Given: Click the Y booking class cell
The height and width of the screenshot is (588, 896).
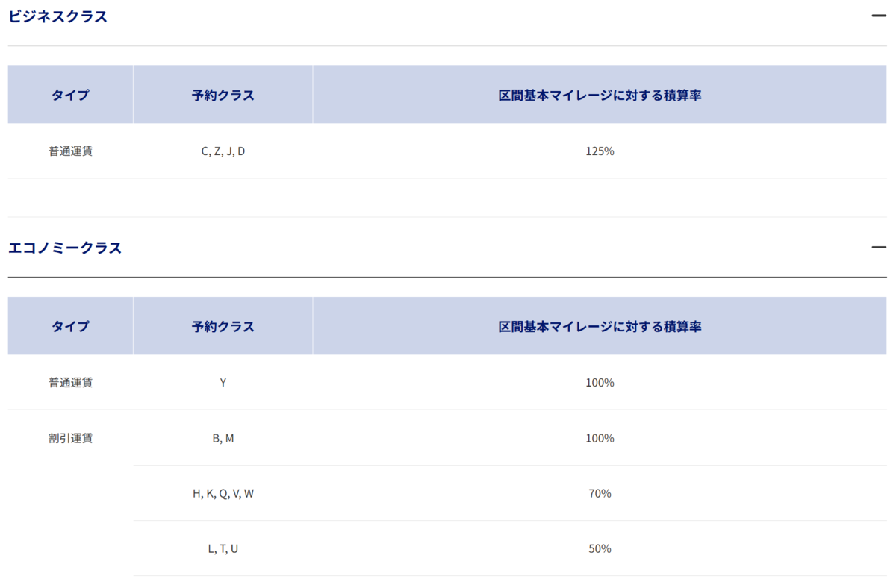Looking at the screenshot, I should [223, 382].
